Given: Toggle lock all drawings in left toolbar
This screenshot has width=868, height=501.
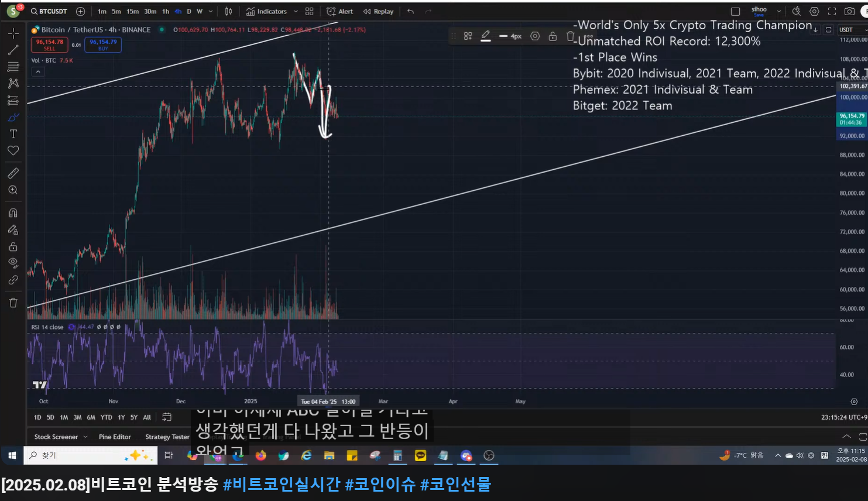Looking at the screenshot, I should 13,246.
